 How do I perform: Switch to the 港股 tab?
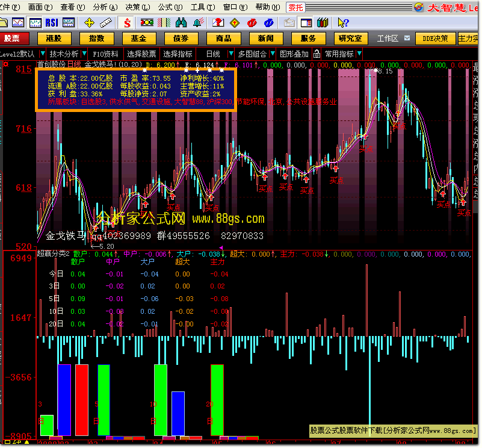[x=54, y=39]
